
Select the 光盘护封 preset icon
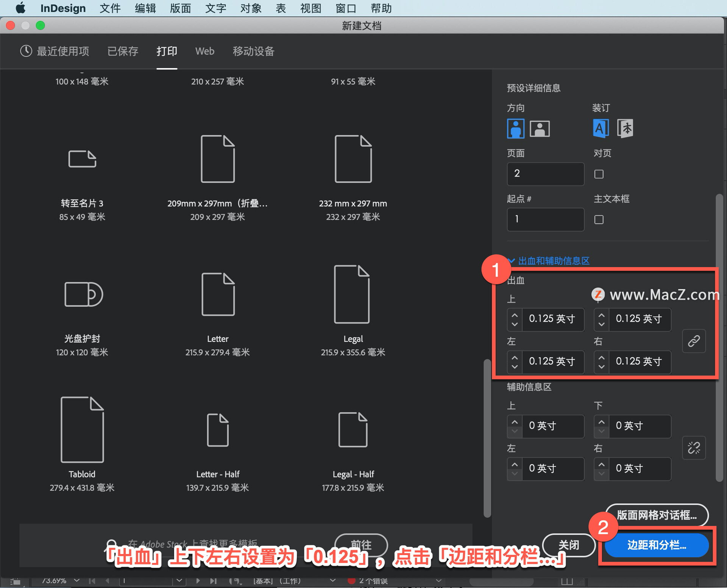coord(83,294)
